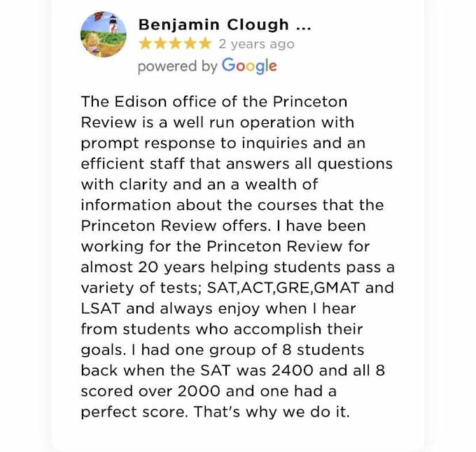Select the first gold rating star

pos(145,44)
